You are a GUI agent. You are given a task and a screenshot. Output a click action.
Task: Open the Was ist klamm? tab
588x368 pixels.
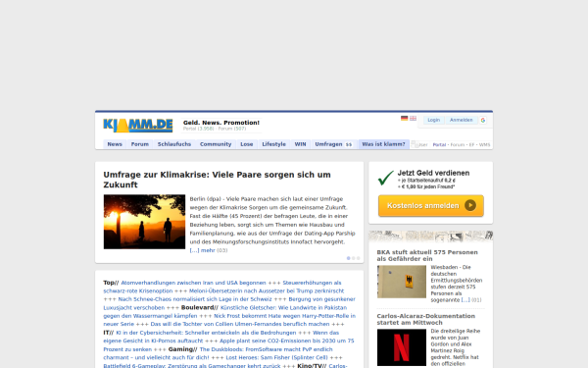383,144
